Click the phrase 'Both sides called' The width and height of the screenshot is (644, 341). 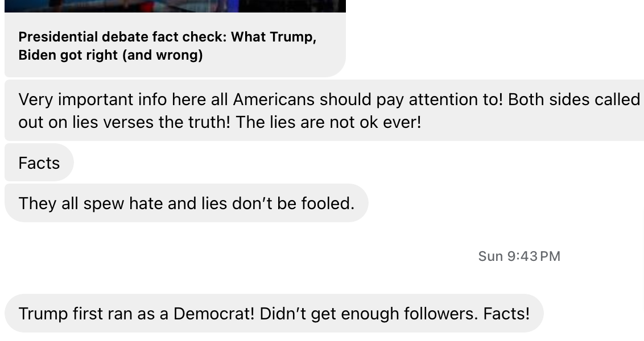click(x=574, y=99)
